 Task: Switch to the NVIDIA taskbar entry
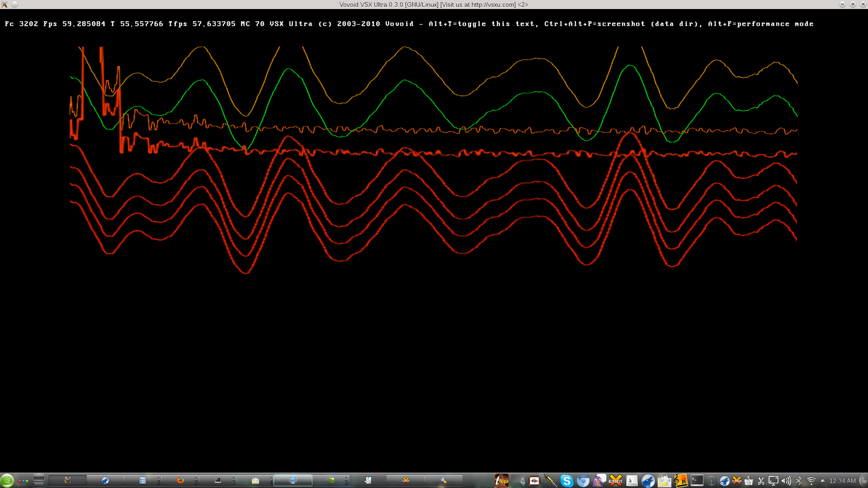pos(331,480)
